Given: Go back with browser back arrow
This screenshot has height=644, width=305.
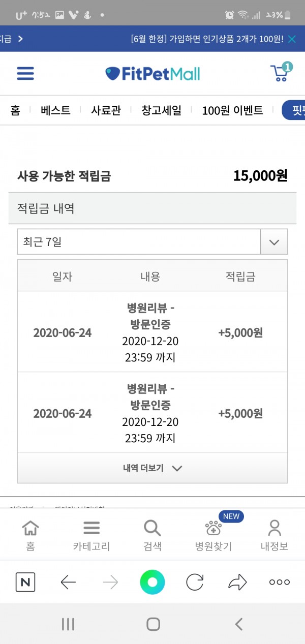Looking at the screenshot, I should 68,582.
